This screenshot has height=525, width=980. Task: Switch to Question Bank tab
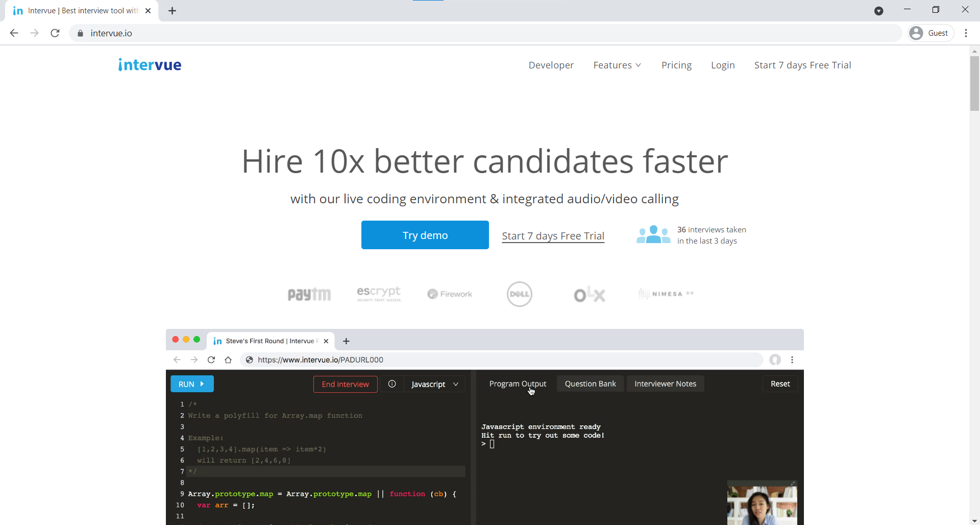[x=590, y=384]
